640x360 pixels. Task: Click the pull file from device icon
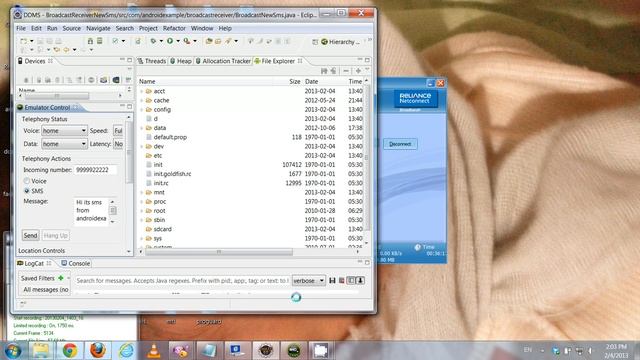click(324, 71)
